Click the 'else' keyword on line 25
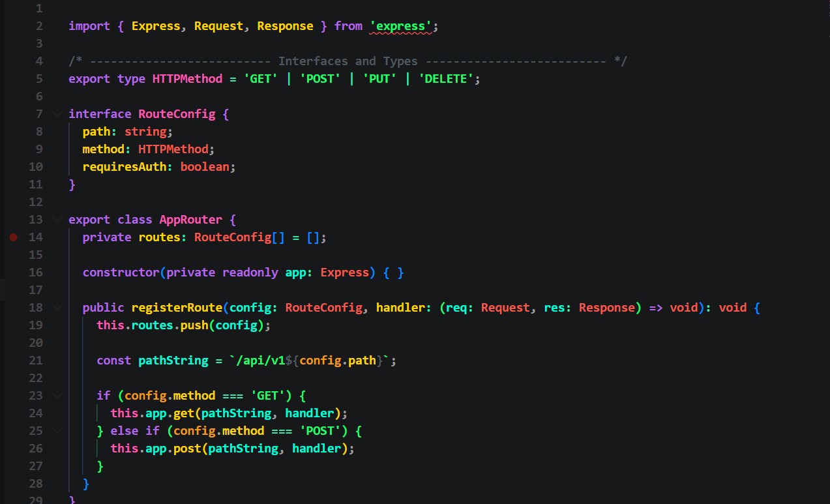This screenshot has width=830, height=504. (124, 431)
